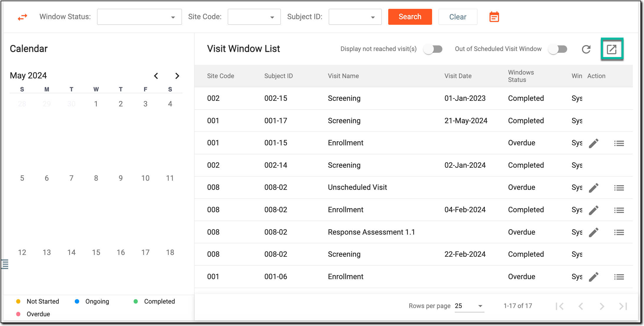
Task: Click visit date 22-Feb-2024
Action: pos(465,254)
